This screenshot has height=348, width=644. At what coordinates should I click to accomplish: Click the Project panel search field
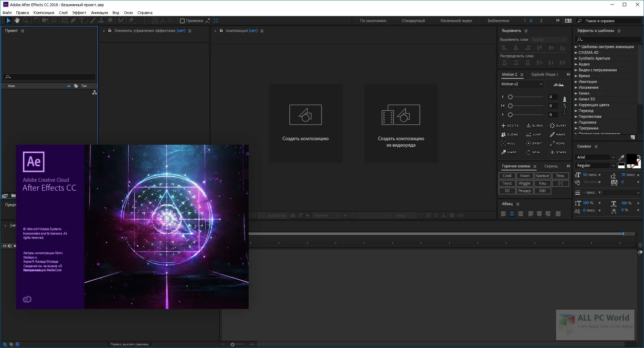[50, 77]
